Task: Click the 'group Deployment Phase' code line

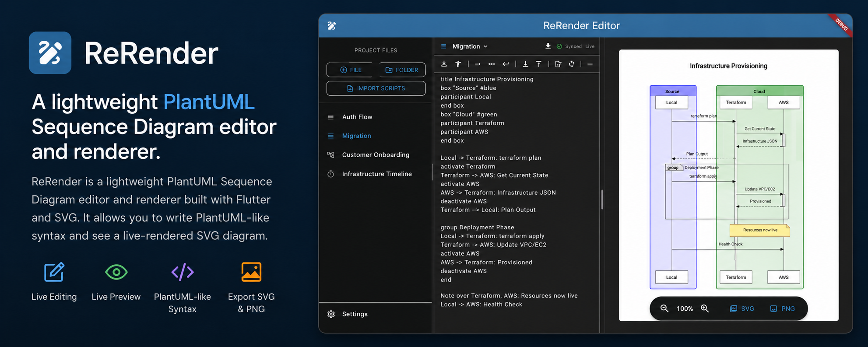Action: [477, 228]
